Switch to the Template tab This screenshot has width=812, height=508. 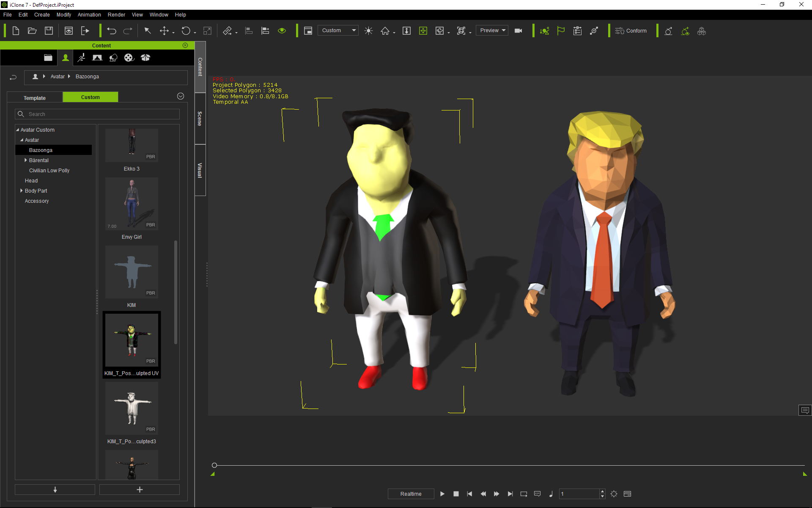(x=35, y=98)
